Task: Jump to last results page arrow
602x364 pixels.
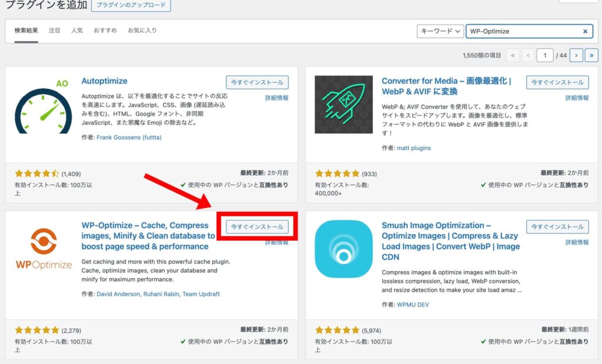Action: click(591, 55)
